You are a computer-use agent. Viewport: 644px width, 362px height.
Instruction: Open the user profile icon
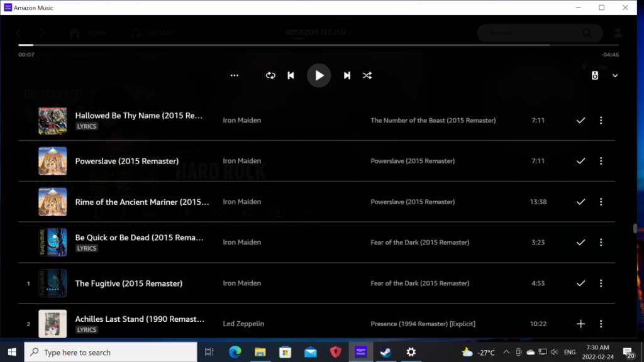click(619, 33)
